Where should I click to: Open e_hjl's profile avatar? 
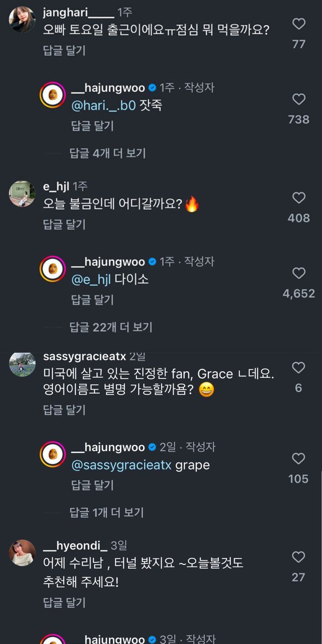(23, 194)
